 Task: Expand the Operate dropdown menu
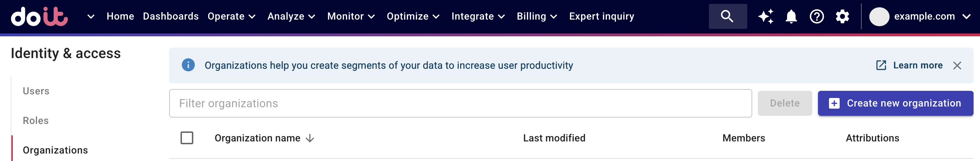[231, 16]
